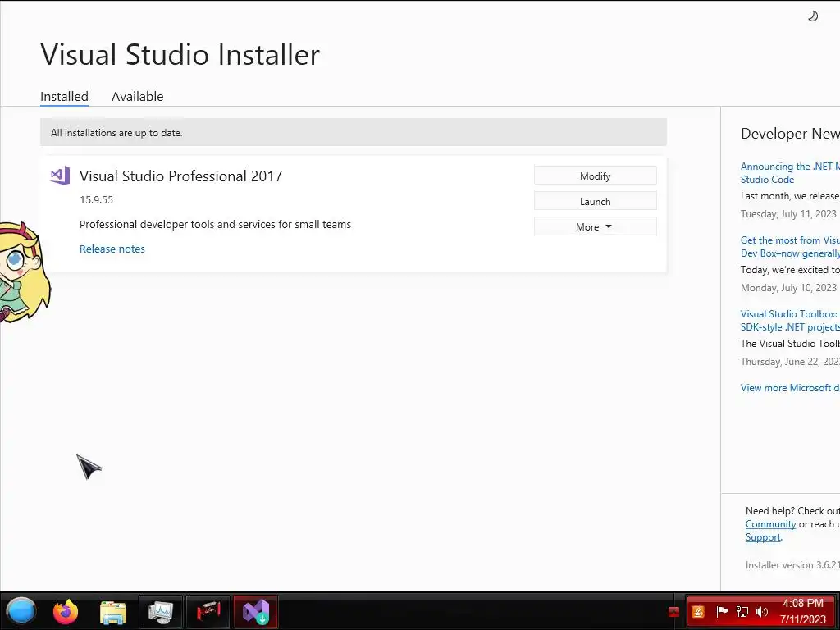
Task: Launch Firefox from the taskbar
Action: tap(66, 611)
